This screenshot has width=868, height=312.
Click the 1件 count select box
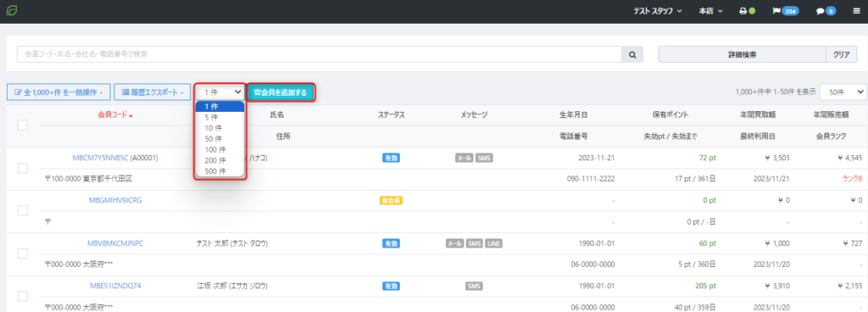click(x=220, y=92)
